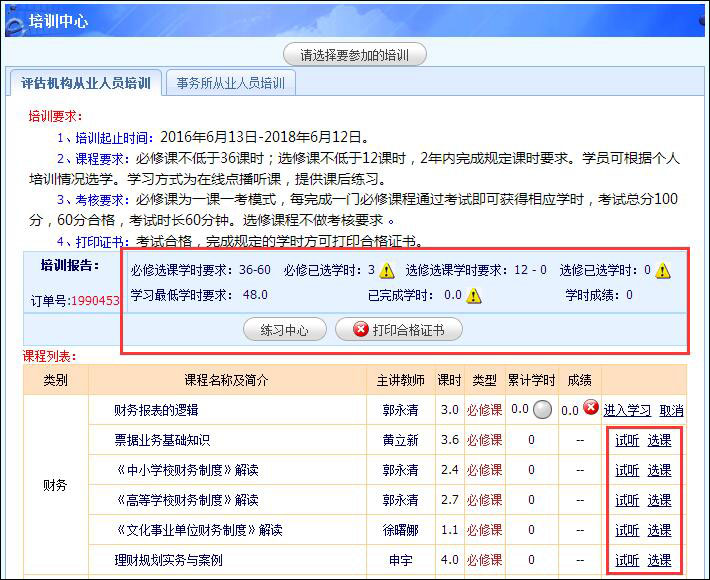Image resolution: width=710 pixels, height=580 pixels.
Task: Click 打印合格证书 button
Action: pyautogui.click(x=398, y=330)
